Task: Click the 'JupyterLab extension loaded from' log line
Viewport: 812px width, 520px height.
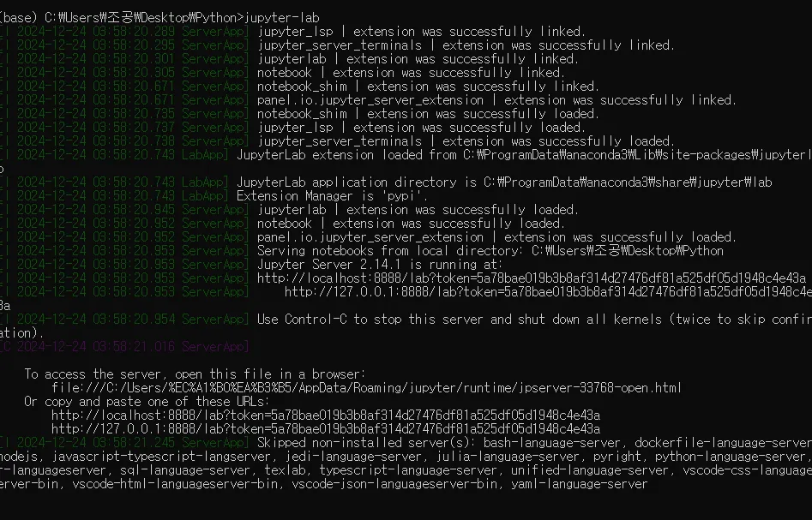Action: coord(524,155)
